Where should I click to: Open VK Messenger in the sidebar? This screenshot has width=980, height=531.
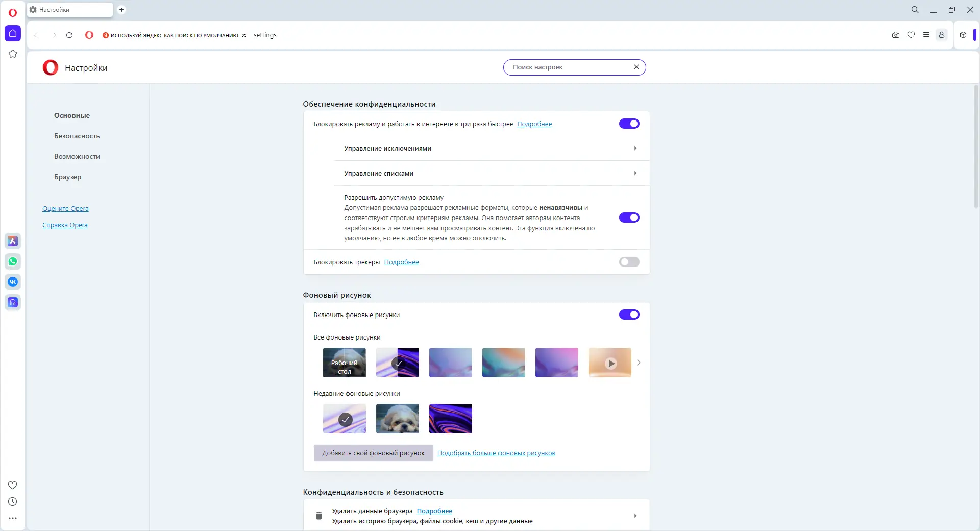(x=13, y=282)
